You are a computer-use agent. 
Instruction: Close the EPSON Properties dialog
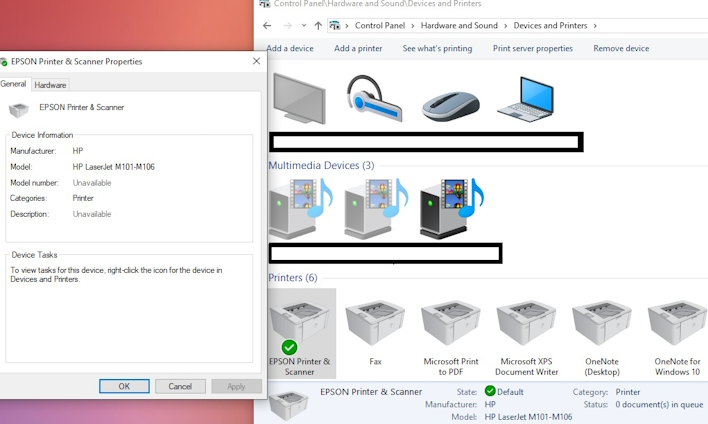256,61
